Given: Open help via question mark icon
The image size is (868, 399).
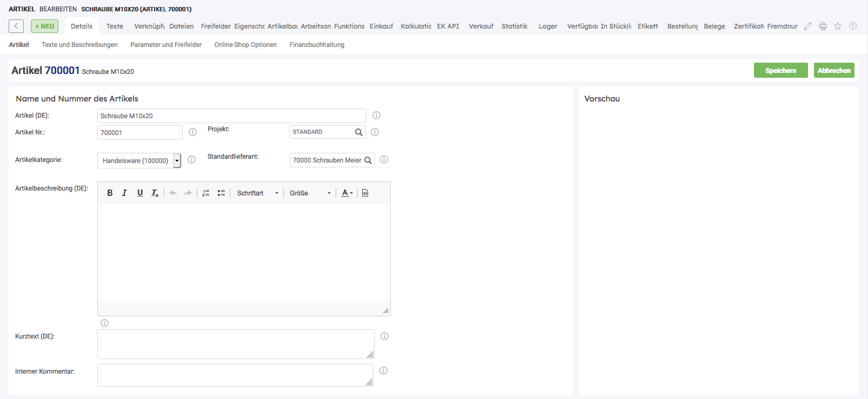Looking at the screenshot, I should (853, 26).
